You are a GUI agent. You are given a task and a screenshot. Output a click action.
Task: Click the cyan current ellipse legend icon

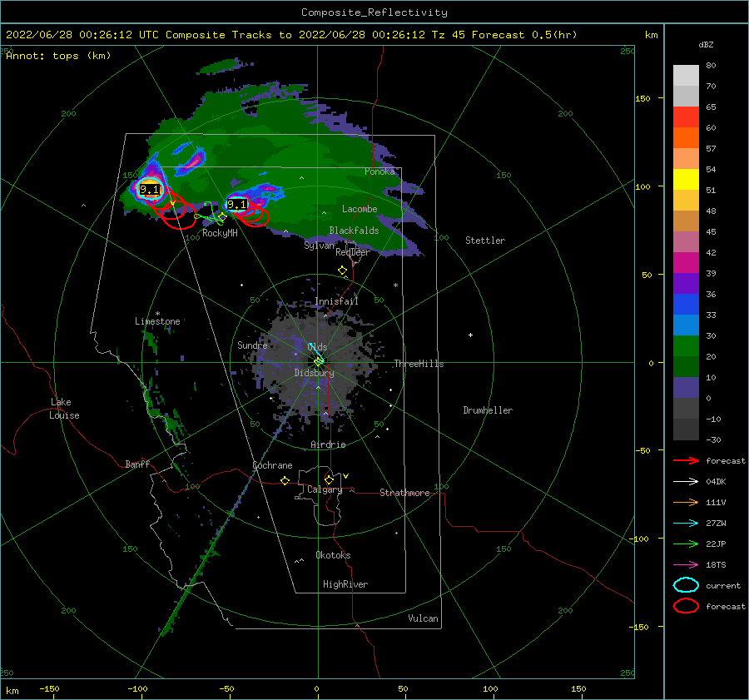[x=686, y=585]
